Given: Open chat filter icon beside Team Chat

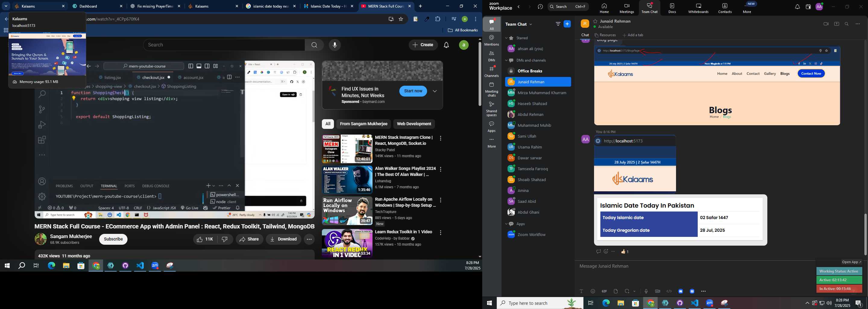Looking at the screenshot, I should pos(558,24).
